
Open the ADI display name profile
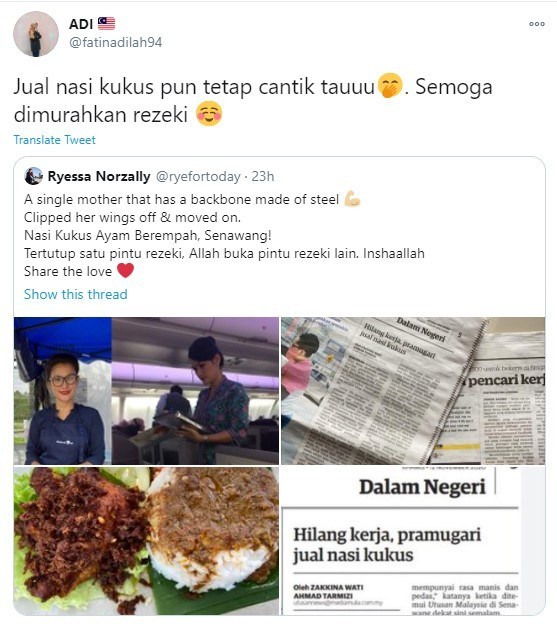pyautogui.click(x=81, y=24)
